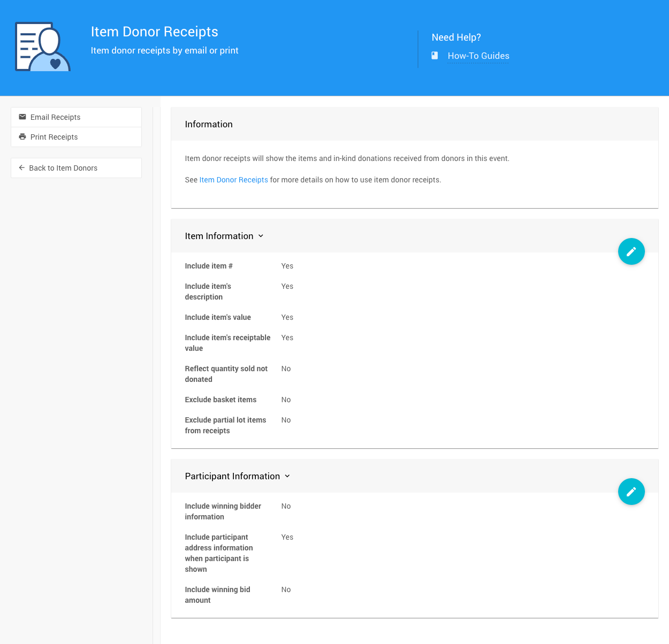Open the Email Receipts menu item

pos(55,117)
